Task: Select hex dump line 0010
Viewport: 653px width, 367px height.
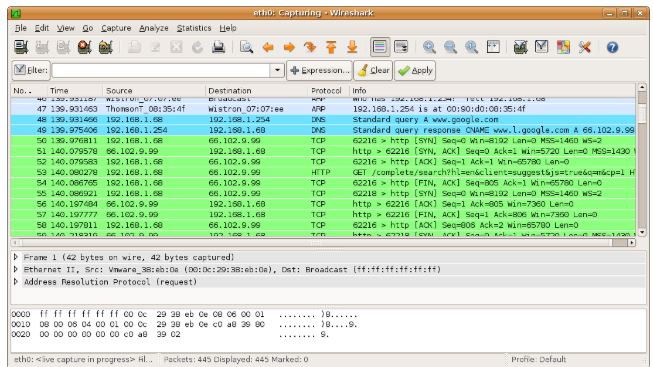Action: coord(184,324)
